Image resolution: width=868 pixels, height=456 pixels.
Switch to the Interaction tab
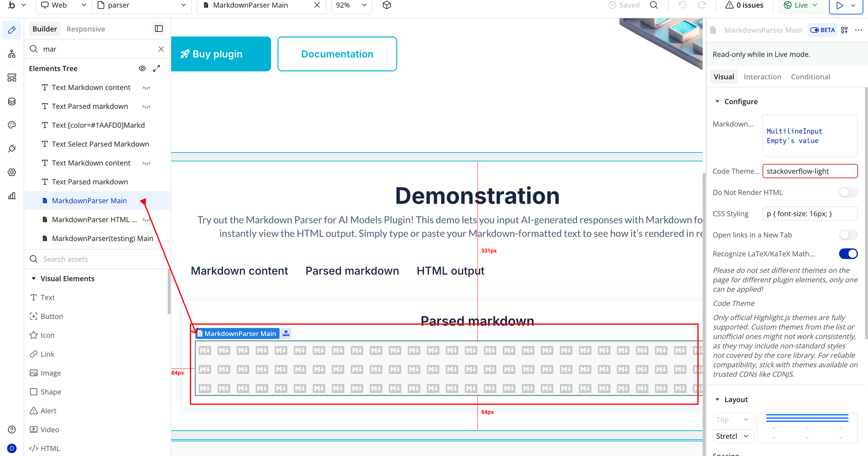[x=762, y=77]
